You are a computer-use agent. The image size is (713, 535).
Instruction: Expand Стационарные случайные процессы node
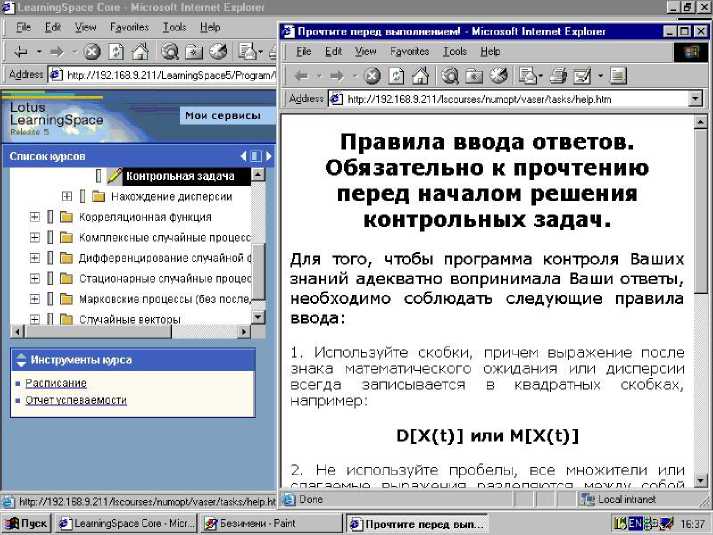[x=35, y=278]
